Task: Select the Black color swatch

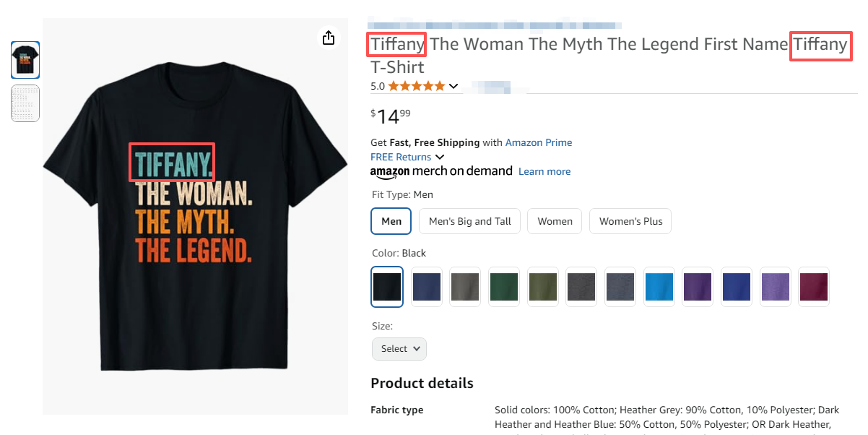Action: [387, 287]
